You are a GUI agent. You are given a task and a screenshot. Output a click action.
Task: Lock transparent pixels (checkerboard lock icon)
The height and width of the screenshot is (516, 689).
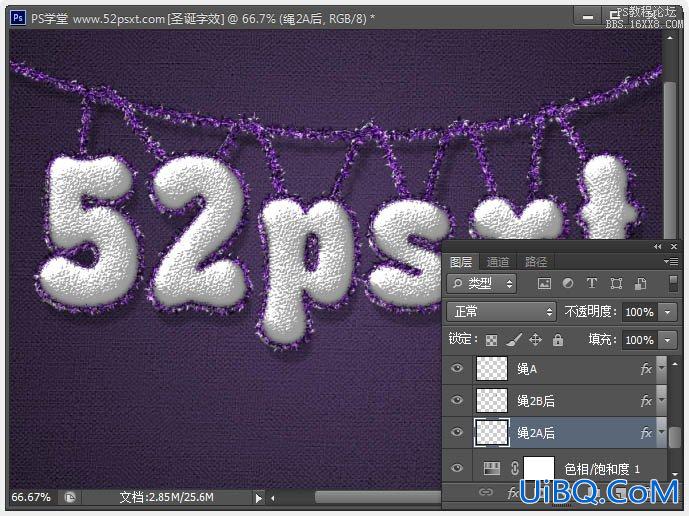coord(491,340)
